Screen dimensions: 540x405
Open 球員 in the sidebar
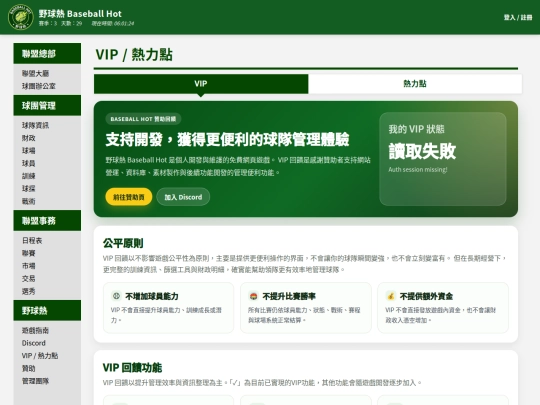pyautogui.click(x=29, y=163)
